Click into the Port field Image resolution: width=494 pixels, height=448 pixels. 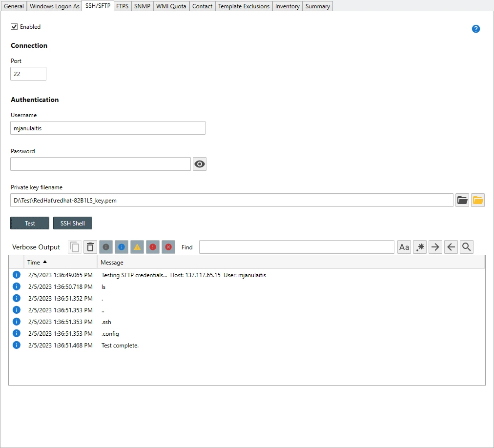click(28, 74)
